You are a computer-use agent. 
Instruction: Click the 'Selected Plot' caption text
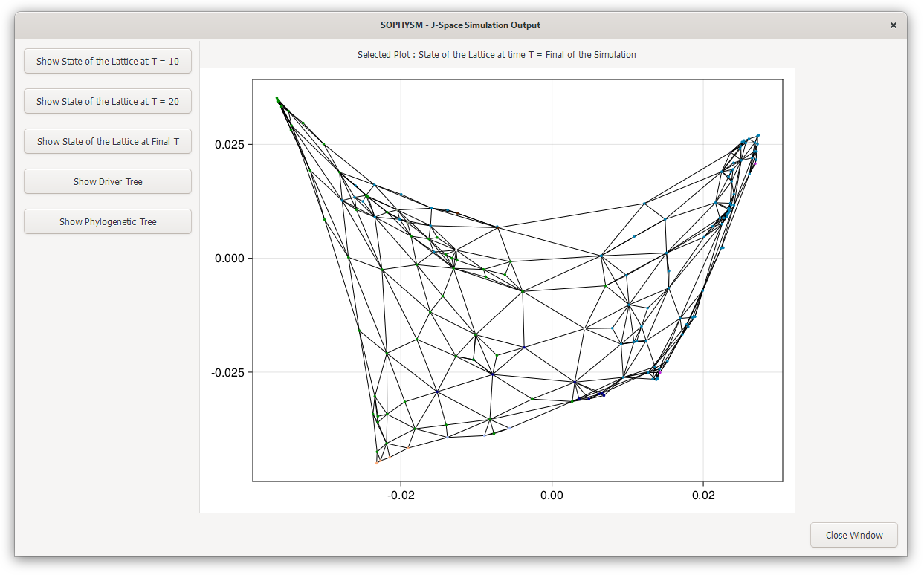(497, 54)
